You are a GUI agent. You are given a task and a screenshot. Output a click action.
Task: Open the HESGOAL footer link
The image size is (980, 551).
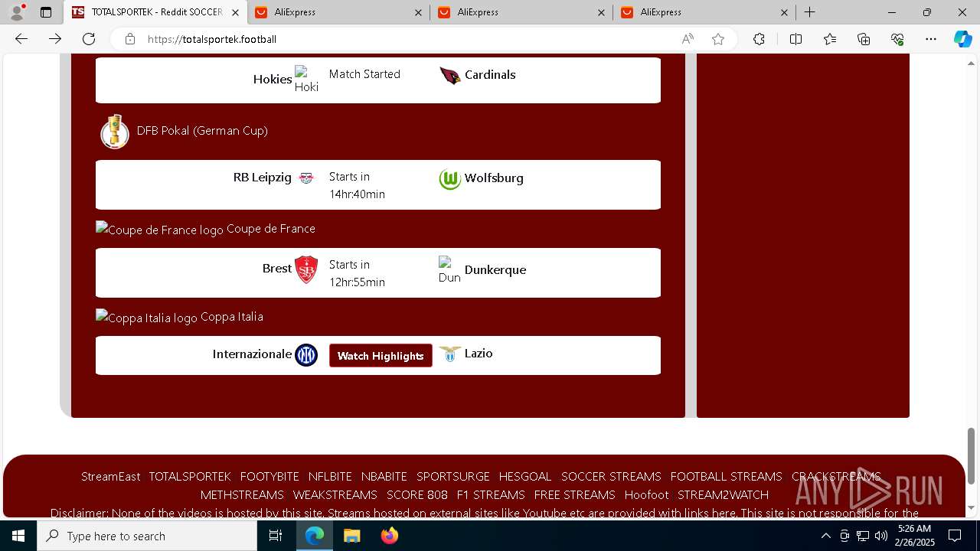click(525, 476)
